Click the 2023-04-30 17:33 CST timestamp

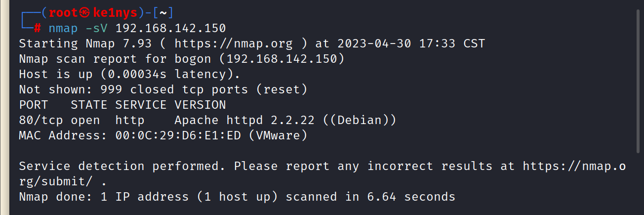(411, 43)
